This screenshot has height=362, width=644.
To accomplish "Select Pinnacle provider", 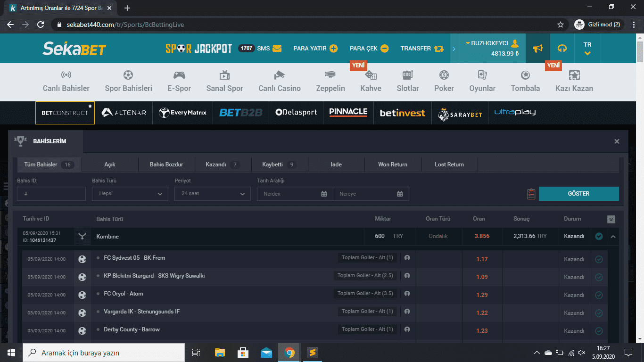I will point(348,113).
